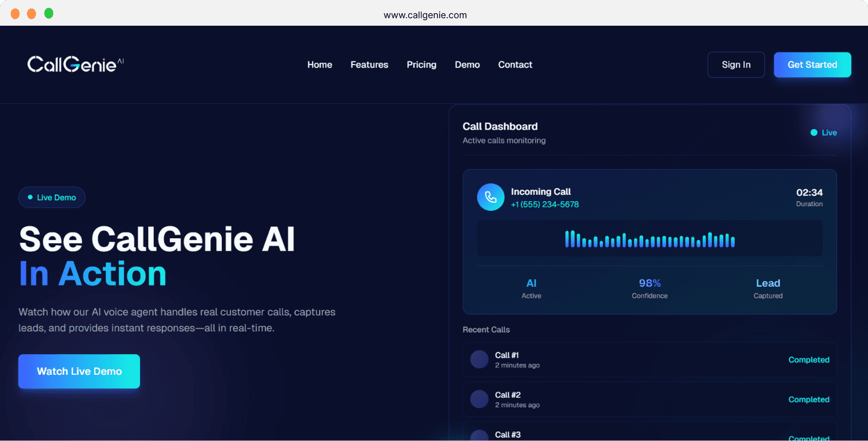
Task: Click the green window maximize button
Action: point(49,14)
